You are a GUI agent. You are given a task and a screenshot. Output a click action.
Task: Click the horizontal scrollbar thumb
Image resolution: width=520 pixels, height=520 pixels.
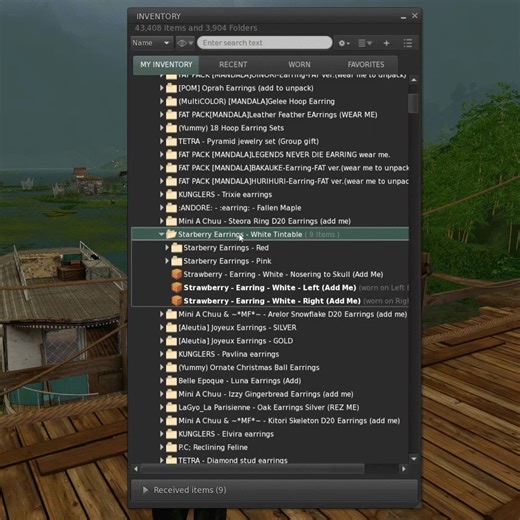tap(253, 469)
